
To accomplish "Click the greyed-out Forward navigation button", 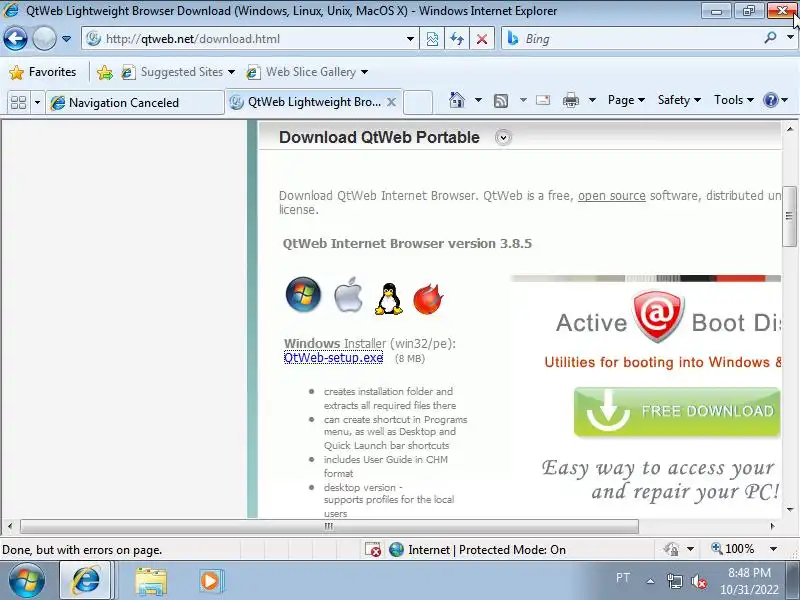I will click(x=44, y=39).
